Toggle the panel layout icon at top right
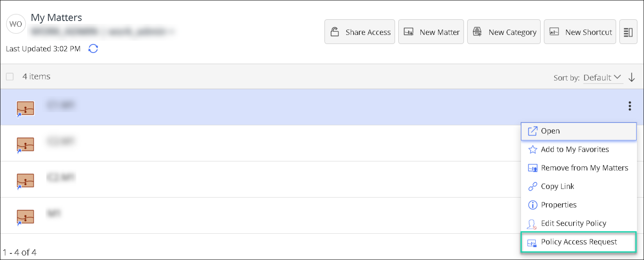This screenshot has height=260, width=644. 628,32
